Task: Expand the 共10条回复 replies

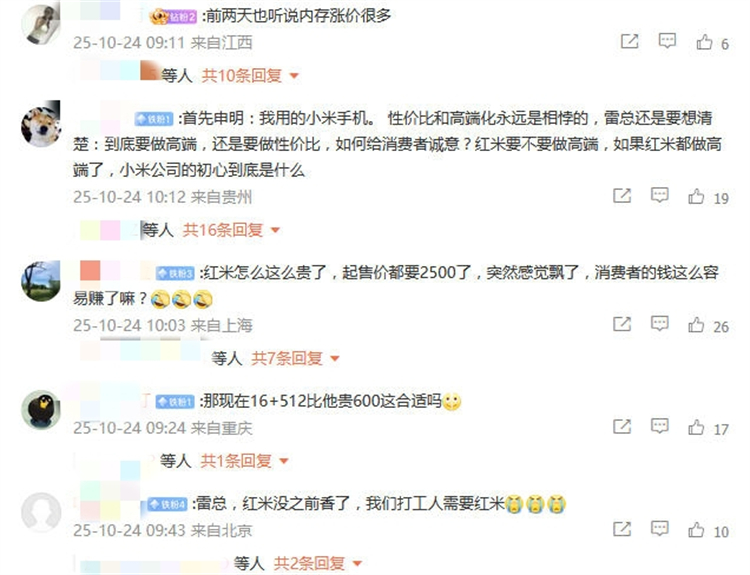Action: click(250, 76)
